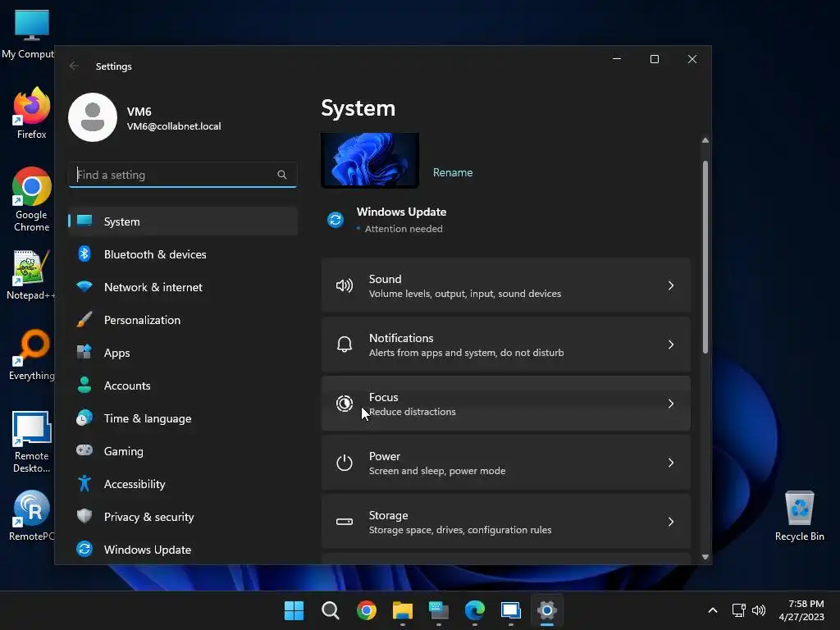This screenshot has width=840, height=630.
Task: Open the Apps settings section
Action: 183,353
